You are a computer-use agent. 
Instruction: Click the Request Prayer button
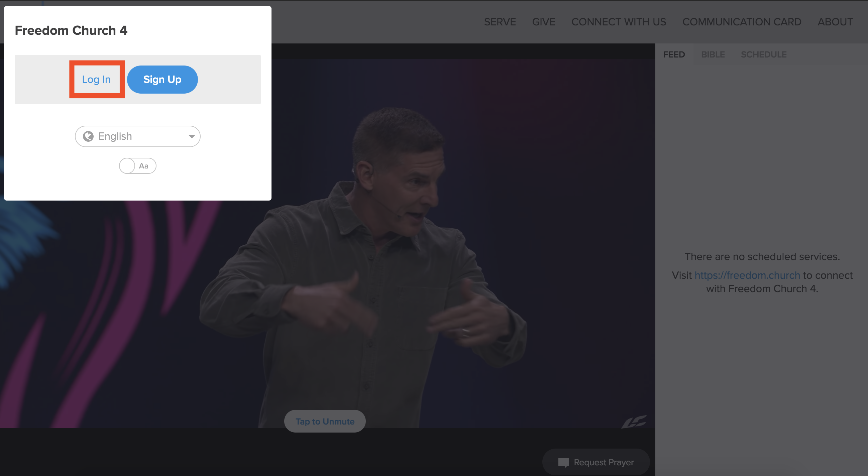coord(596,462)
